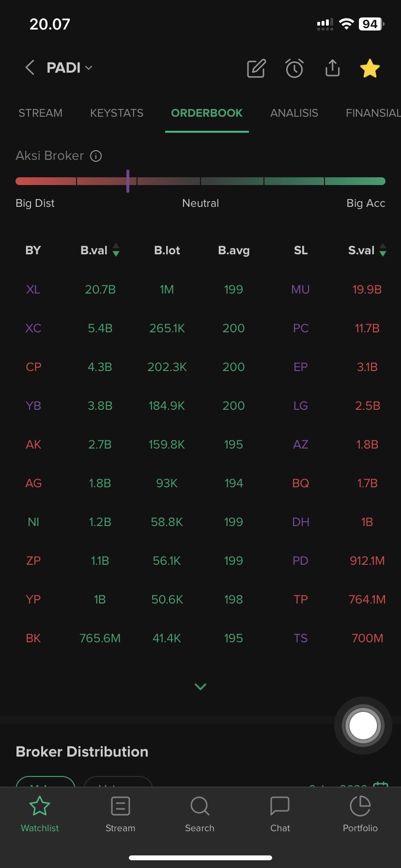This screenshot has width=401, height=868.
Task: Set a price alert with alarm icon
Action: click(x=294, y=68)
